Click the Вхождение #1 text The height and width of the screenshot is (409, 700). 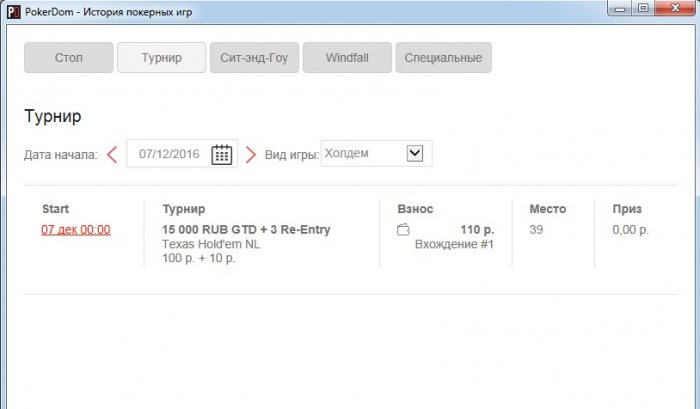[454, 244]
